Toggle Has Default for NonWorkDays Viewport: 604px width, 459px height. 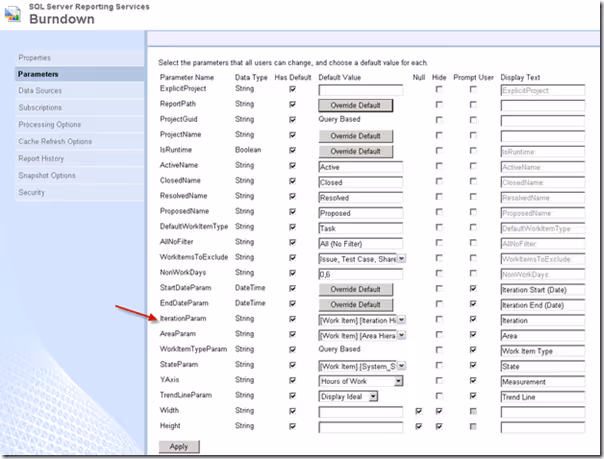(x=293, y=273)
